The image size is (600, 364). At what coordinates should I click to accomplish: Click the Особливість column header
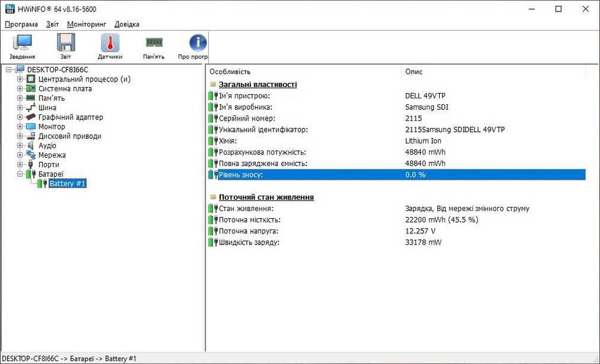click(x=304, y=71)
